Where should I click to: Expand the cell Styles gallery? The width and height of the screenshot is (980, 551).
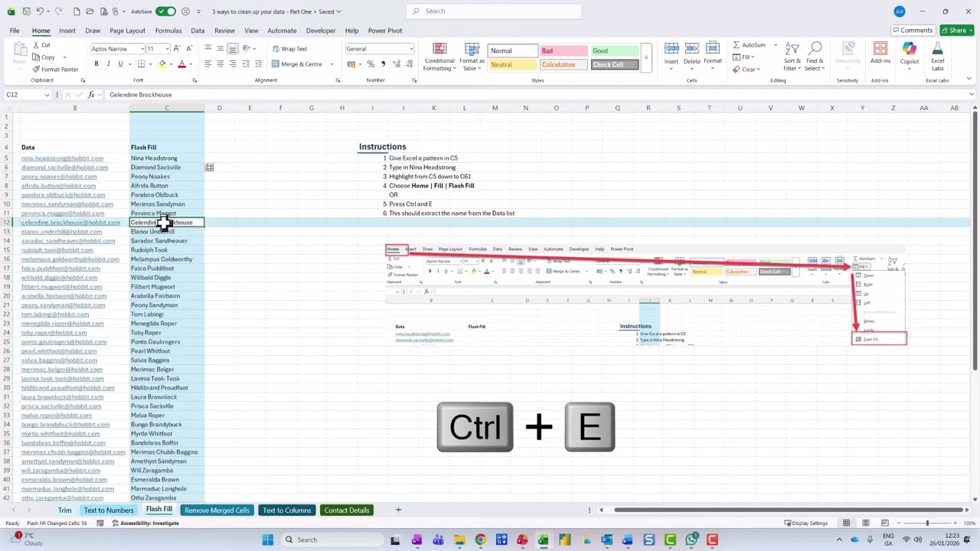pos(646,57)
